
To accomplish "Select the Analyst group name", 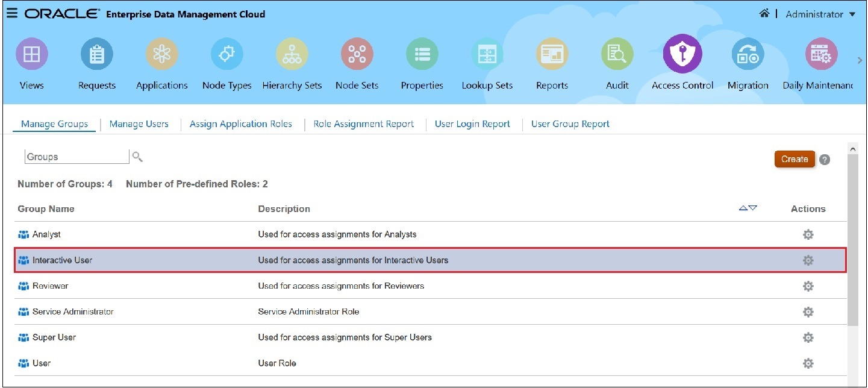I will click(x=46, y=234).
